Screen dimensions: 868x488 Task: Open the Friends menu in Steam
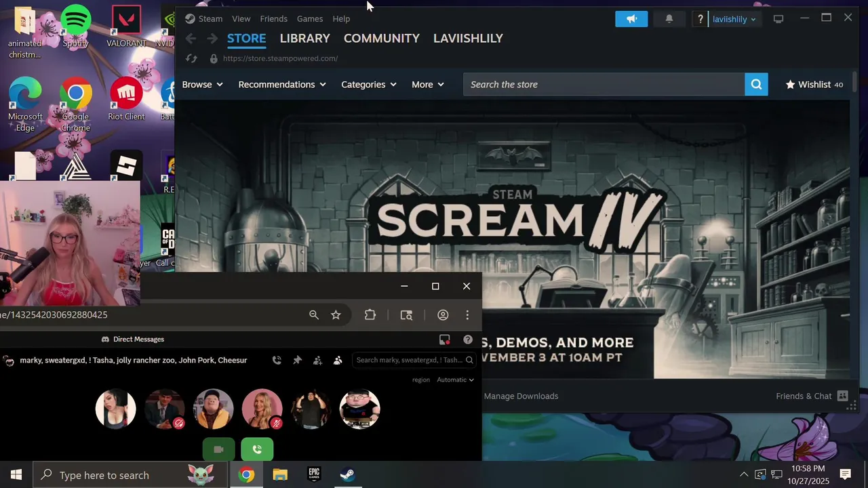pos(273,19)
